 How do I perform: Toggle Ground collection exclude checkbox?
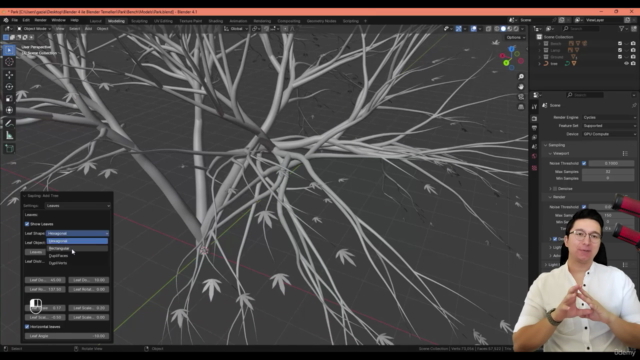(620, 57)
